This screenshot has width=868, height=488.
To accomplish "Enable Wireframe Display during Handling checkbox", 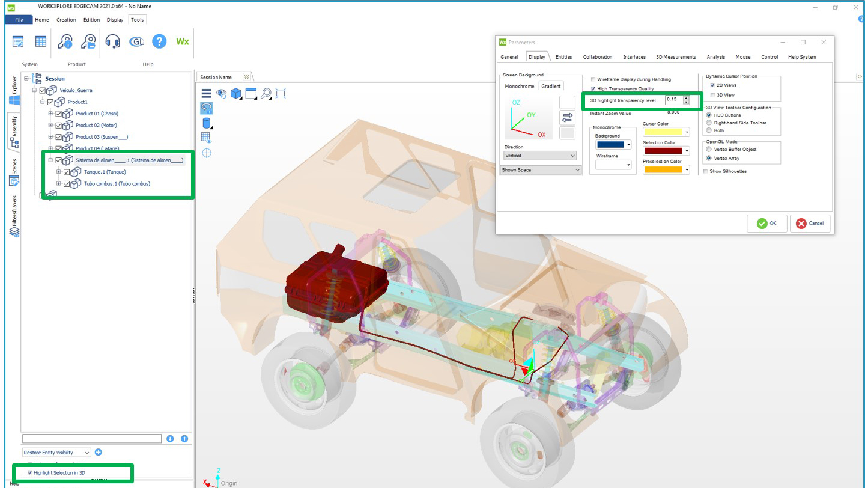I will (593, 79).
